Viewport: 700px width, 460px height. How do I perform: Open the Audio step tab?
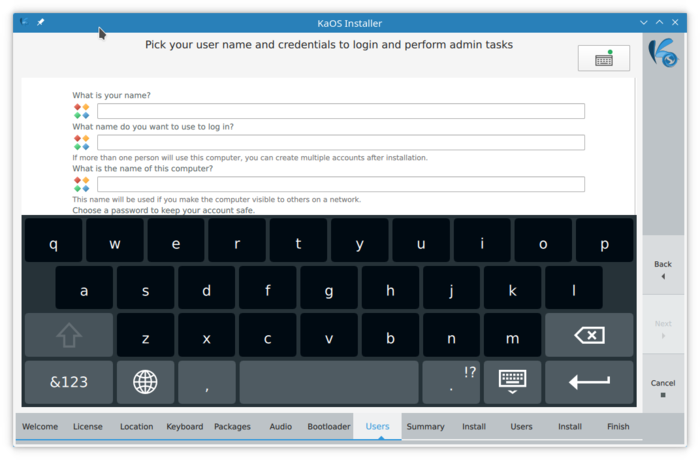281,427
